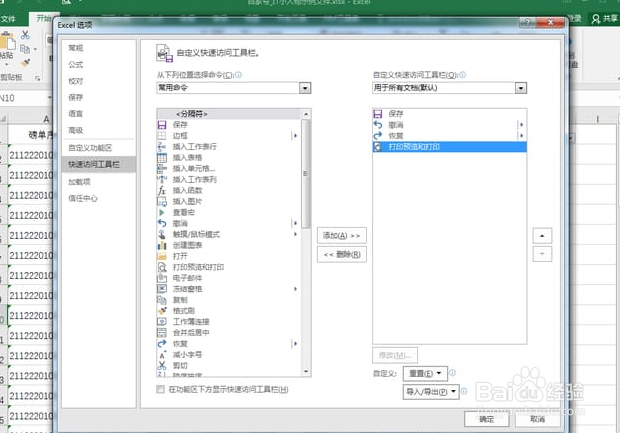Click 添加(A) >> button
The width and height of the screenshot is (620, 433).
point(342,236)
